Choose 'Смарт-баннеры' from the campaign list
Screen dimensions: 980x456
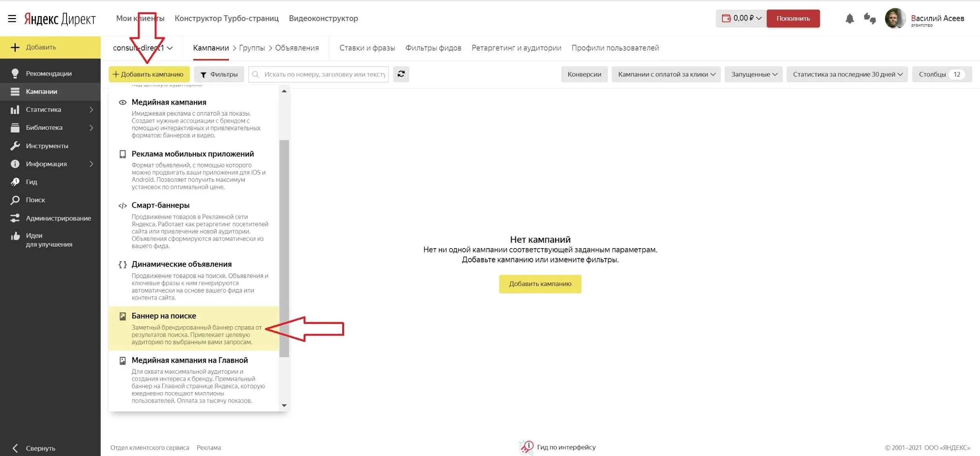pos(160,205)
